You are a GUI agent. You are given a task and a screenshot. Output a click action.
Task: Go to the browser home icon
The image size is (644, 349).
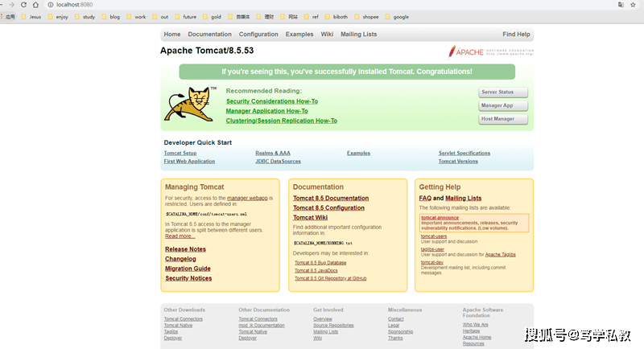coord(35,5)
